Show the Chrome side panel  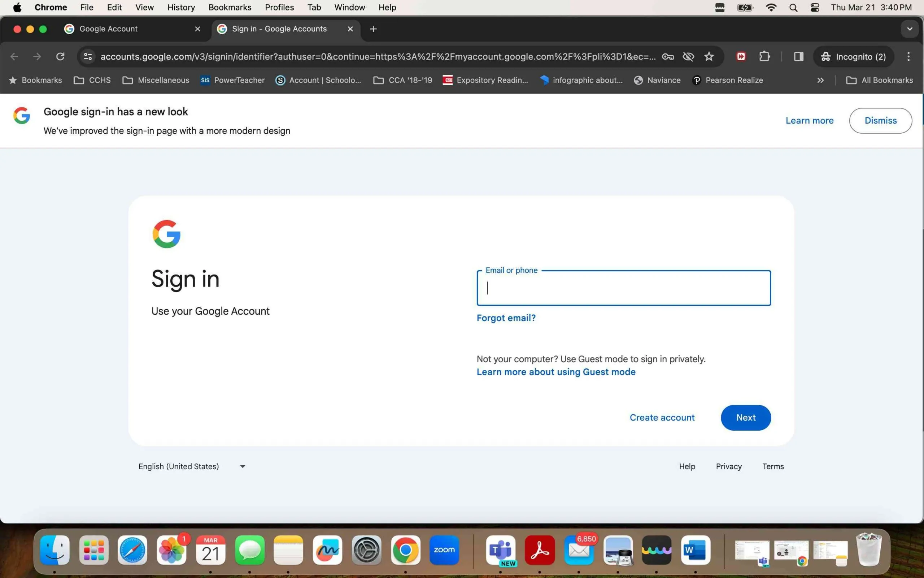tap(798, 57)
